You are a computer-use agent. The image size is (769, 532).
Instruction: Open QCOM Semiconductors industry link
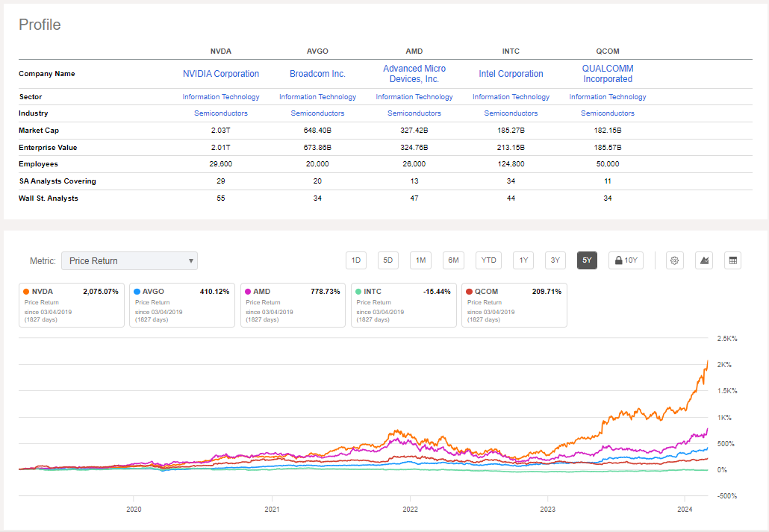pyautogui.click(x=608, y=113)
